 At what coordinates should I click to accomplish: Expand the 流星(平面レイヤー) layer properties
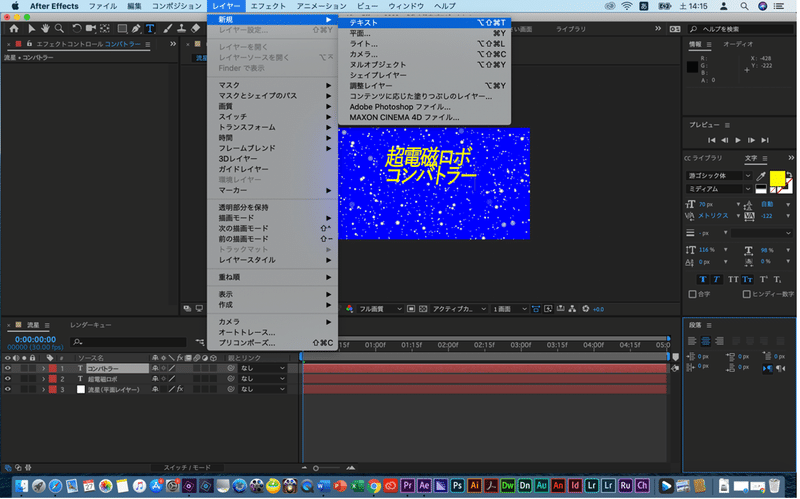click(43, 389)
